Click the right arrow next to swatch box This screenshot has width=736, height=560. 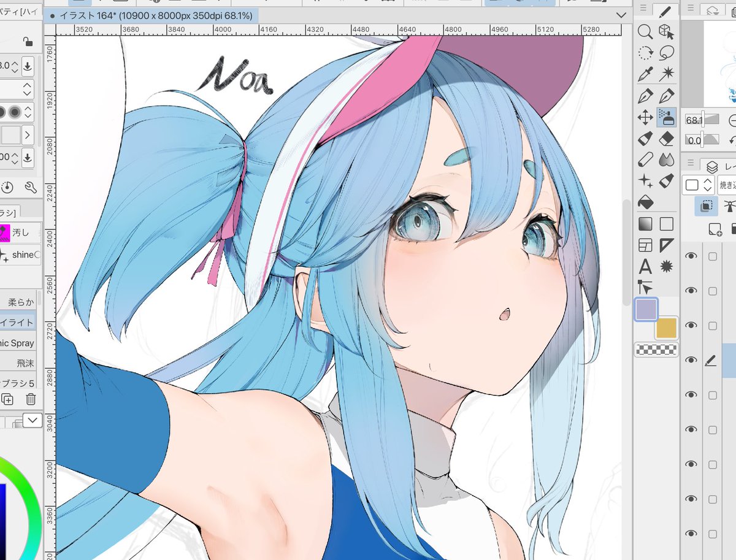pyautogui.click(x=28, y=135)
